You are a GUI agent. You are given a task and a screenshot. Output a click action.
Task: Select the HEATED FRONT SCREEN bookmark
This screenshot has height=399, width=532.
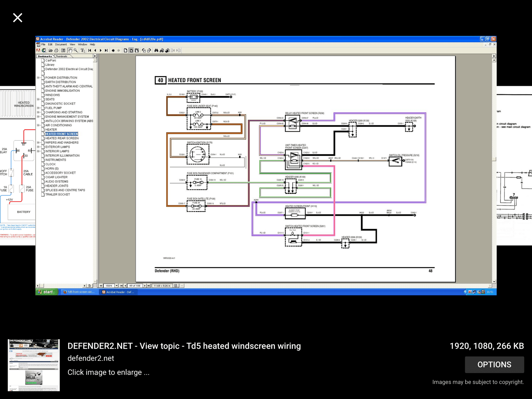(x=62, y=134)
